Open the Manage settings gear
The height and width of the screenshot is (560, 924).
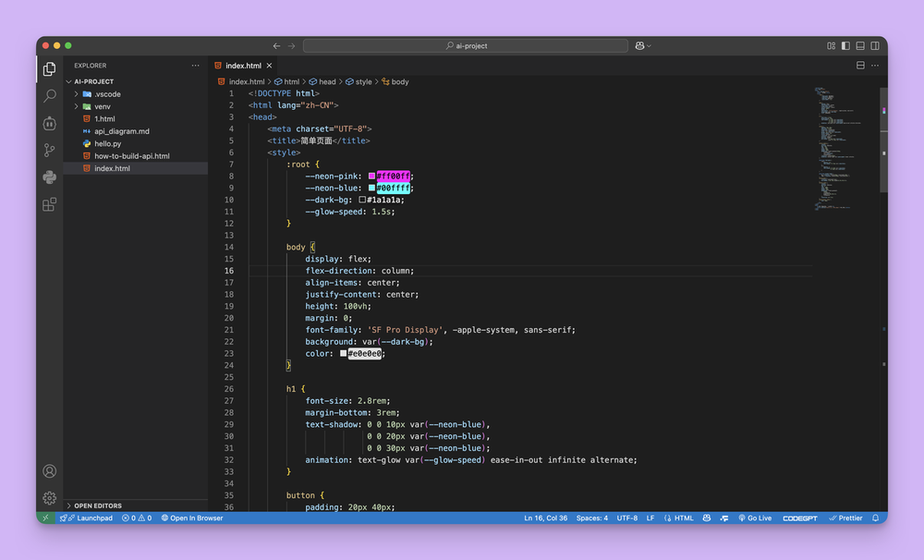49,498
